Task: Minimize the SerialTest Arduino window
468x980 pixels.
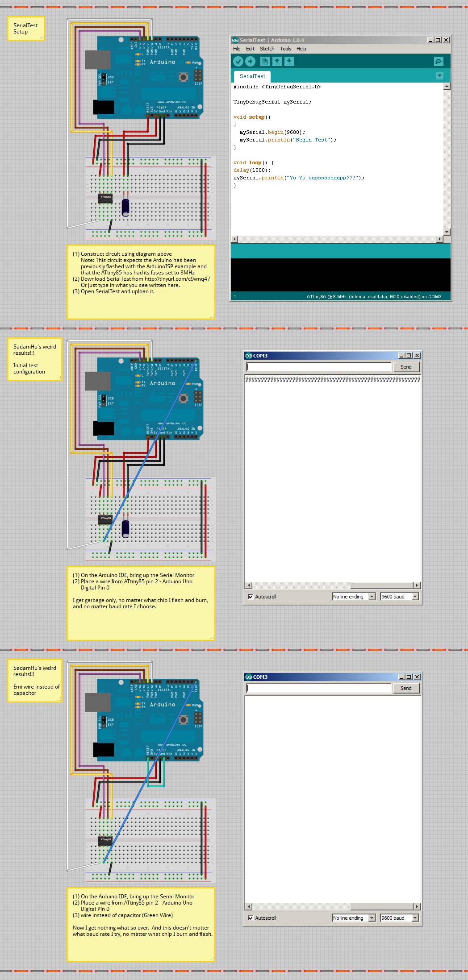Action: pyautogui.click(x=430, y=40)
